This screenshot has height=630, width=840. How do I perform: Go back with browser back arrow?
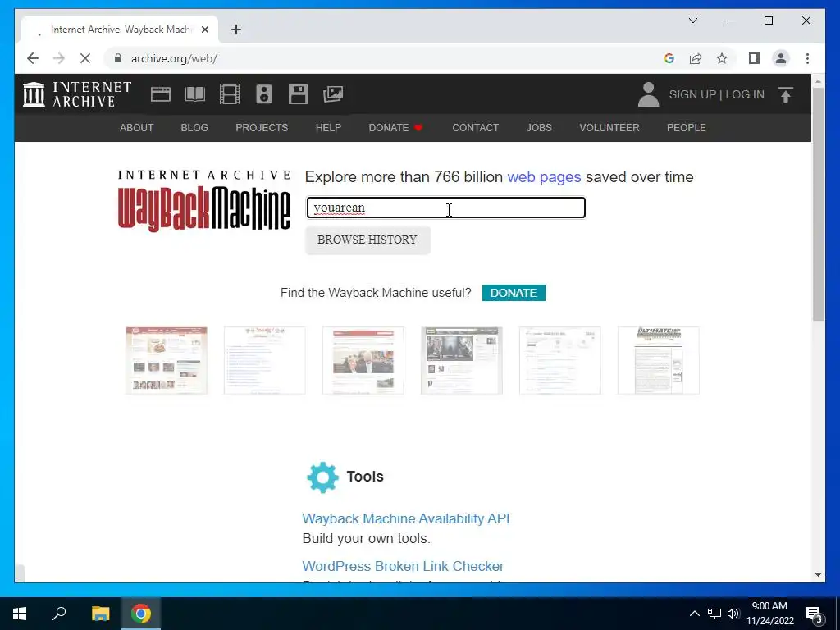coord(33,58)
